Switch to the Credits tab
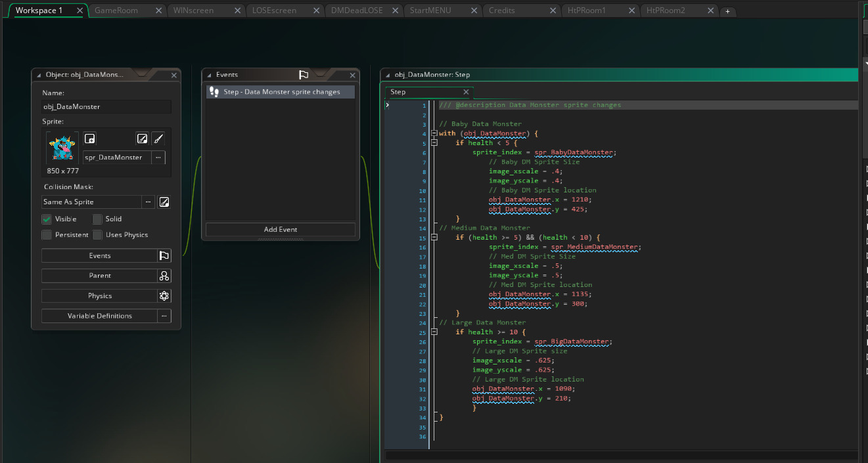 coord(502,11)
